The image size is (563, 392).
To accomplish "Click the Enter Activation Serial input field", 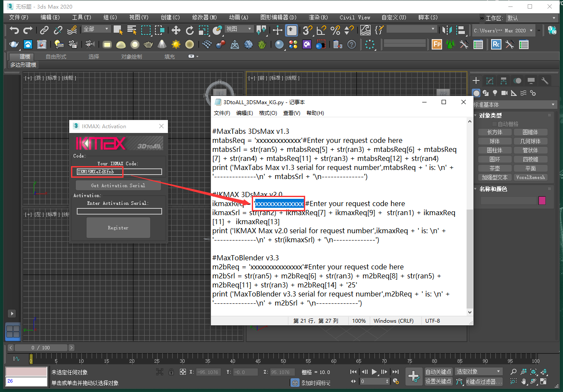I will coord(119,211).
